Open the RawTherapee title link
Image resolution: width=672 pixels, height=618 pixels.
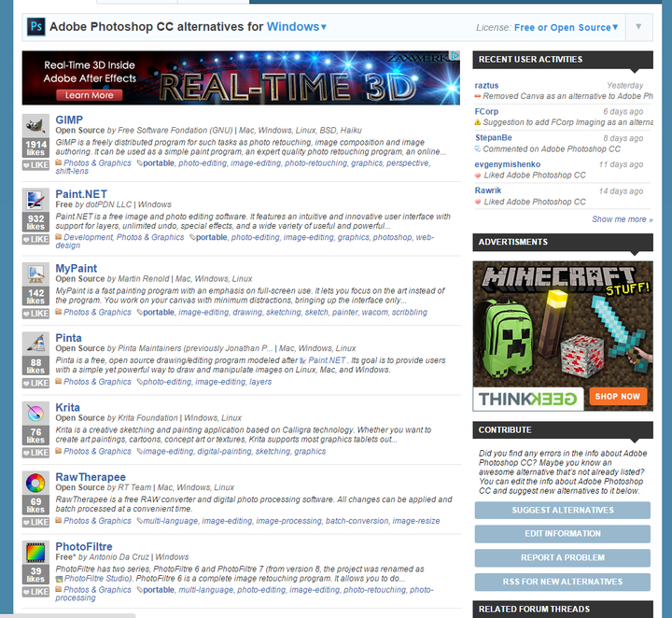click(91, 477)
